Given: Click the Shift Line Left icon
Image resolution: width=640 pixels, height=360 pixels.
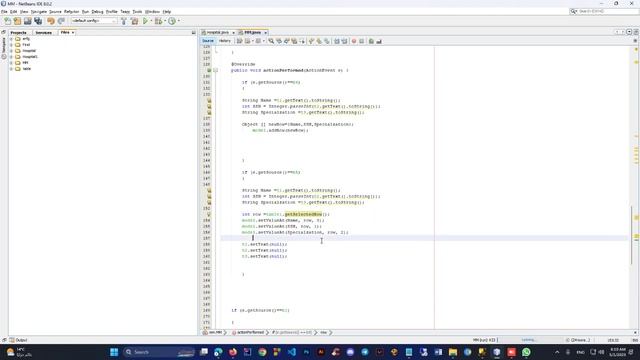Looking at the screenshot, I should (x=337, y=41).
